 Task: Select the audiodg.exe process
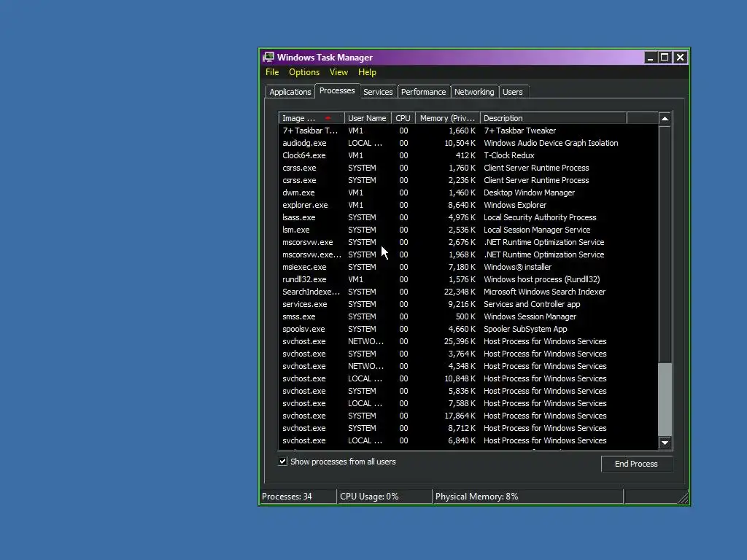click(468, 143)
